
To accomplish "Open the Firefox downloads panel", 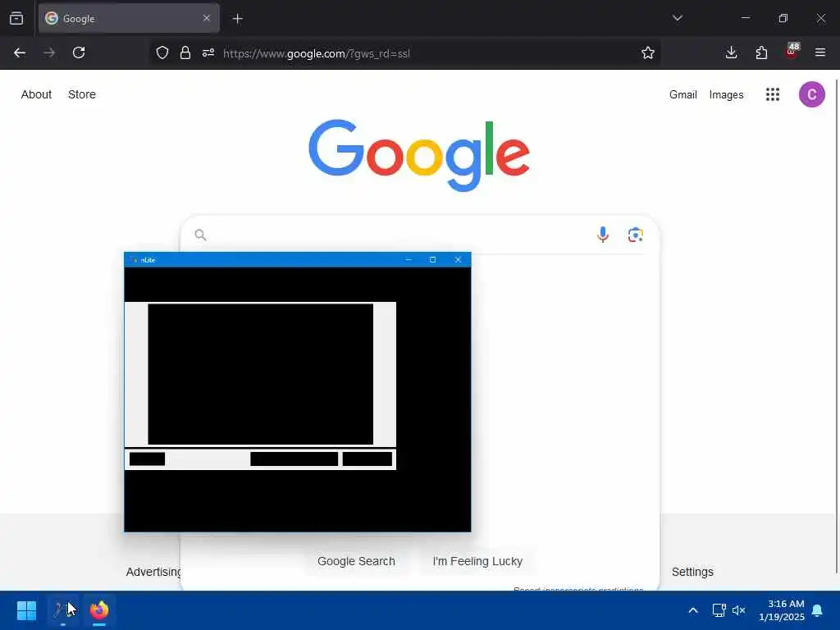I will pos(731,52).
